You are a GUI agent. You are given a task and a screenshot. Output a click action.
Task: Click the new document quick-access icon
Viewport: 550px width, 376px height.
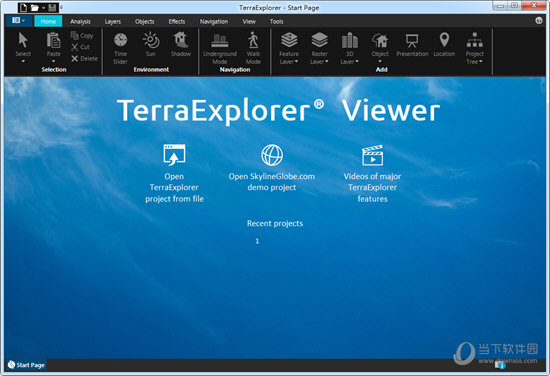pyautogui.click(x=24, y=7)
